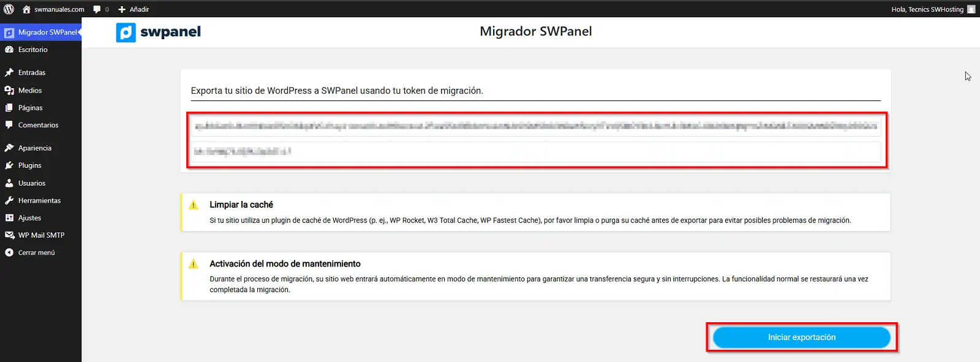The width and height of the screenshot is (980, 362).
Task: Click the second line of the token field
Action: click(536, 151)
